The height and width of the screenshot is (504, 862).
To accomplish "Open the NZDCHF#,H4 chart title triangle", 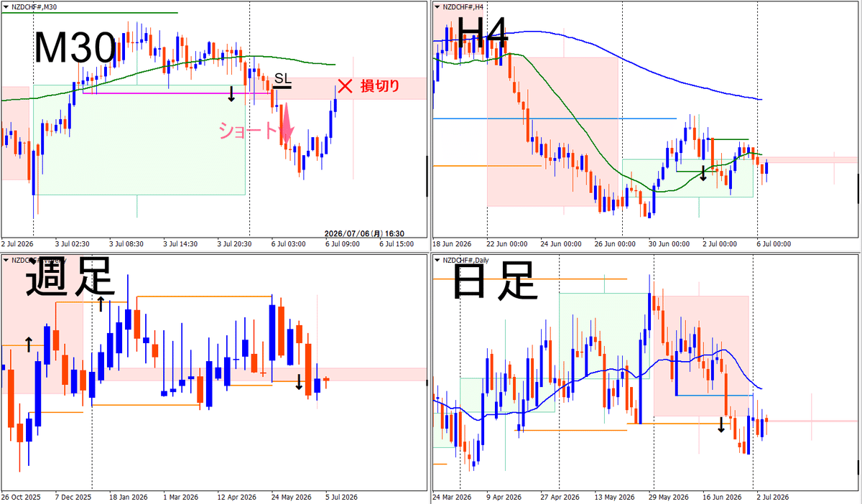I will pyautogui.click(x=437, y=6).
